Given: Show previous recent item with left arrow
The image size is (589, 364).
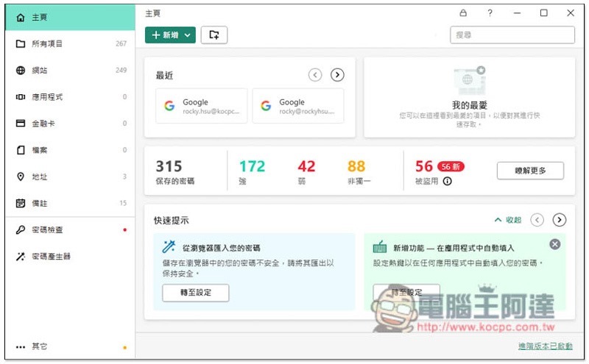Looking at the screenshot, I should pyautogui.click(x=315, y=74).
